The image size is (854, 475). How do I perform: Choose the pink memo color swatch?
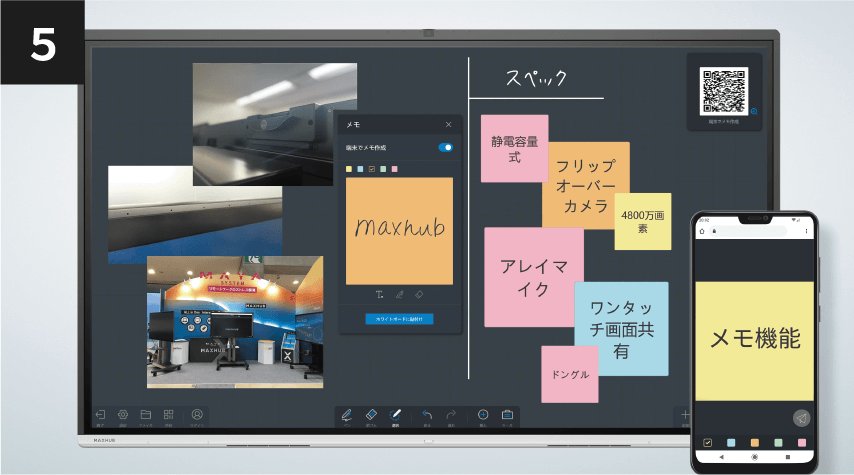click(x=395, y=169)
